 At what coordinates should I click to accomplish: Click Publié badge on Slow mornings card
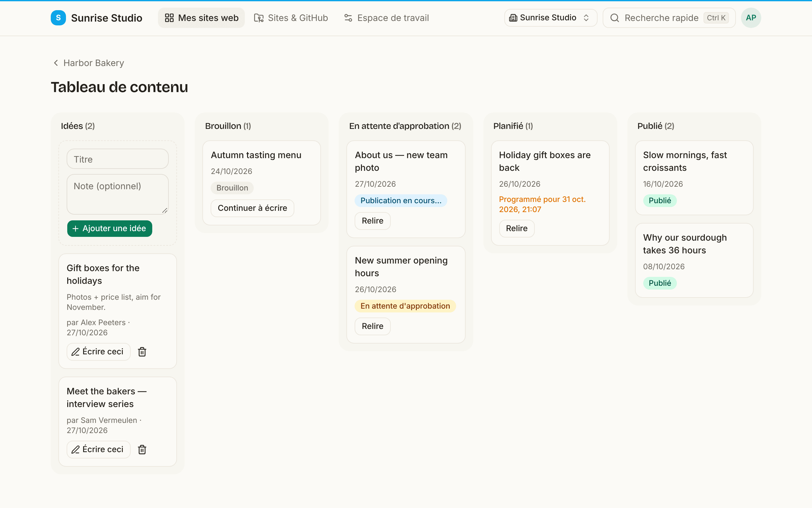point(660,201)
